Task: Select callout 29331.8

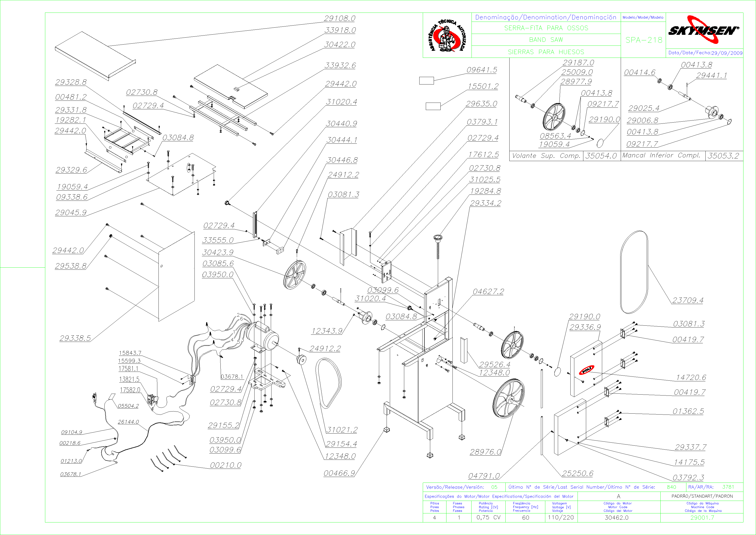Action: (x=71, y=110)
